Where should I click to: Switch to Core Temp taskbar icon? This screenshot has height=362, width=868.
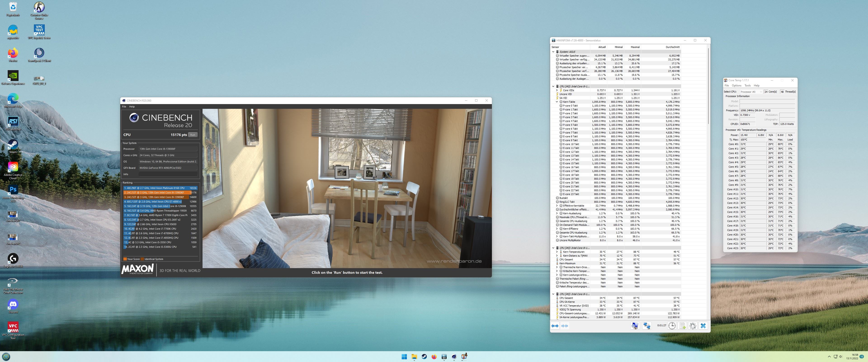coord(464,357)
